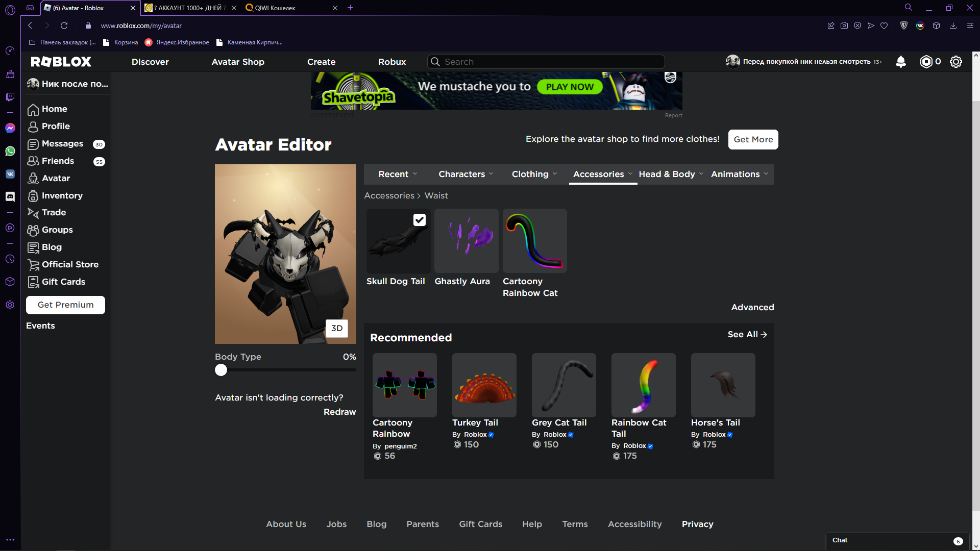Select the Ghastly Aura item thumbnail
Image resolution: width=980 pixels, height=551 pixels.
click(466, 241)
